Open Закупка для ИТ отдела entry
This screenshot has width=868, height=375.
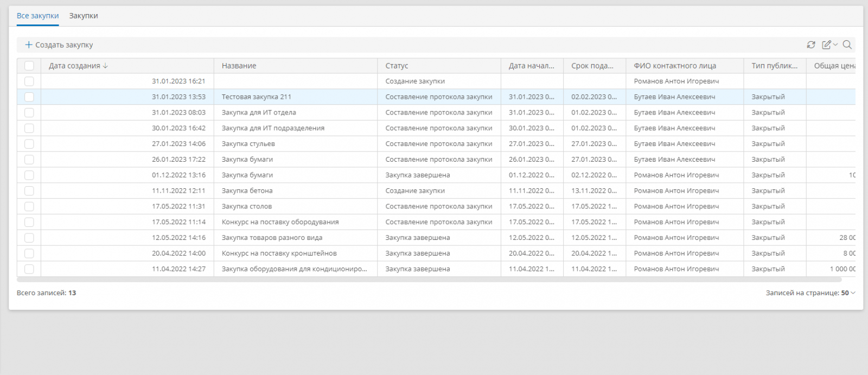[259, 113]
